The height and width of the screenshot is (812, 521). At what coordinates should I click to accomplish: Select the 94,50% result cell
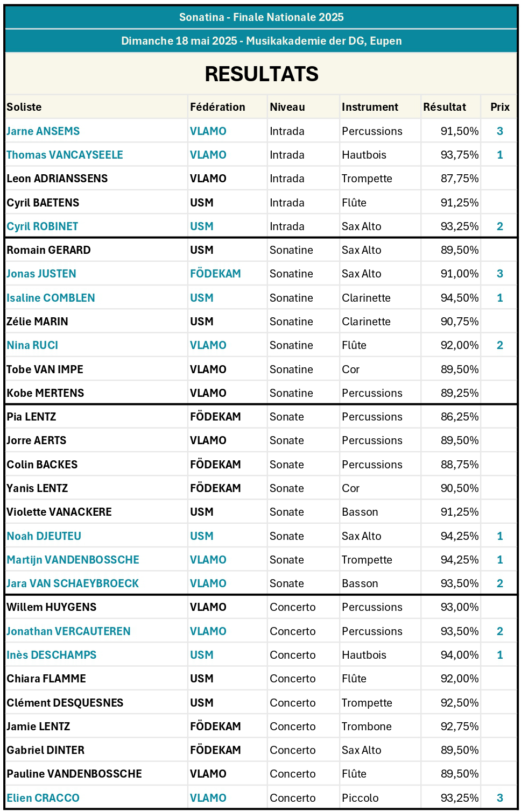(x=459, y=298)
